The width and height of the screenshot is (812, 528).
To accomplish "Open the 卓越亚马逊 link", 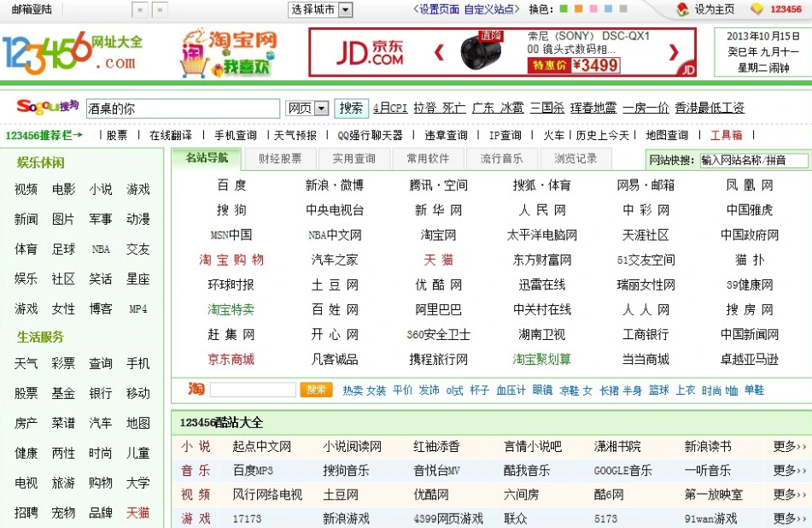I will (750, 359).
